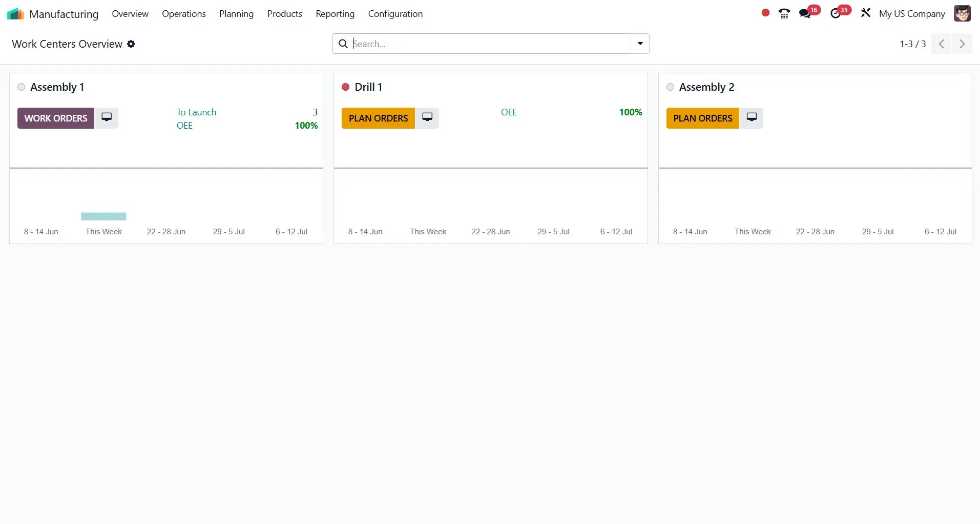The image size is (980, 524).
Task: Click the search magnifier icon
Action: pos(343,44)
